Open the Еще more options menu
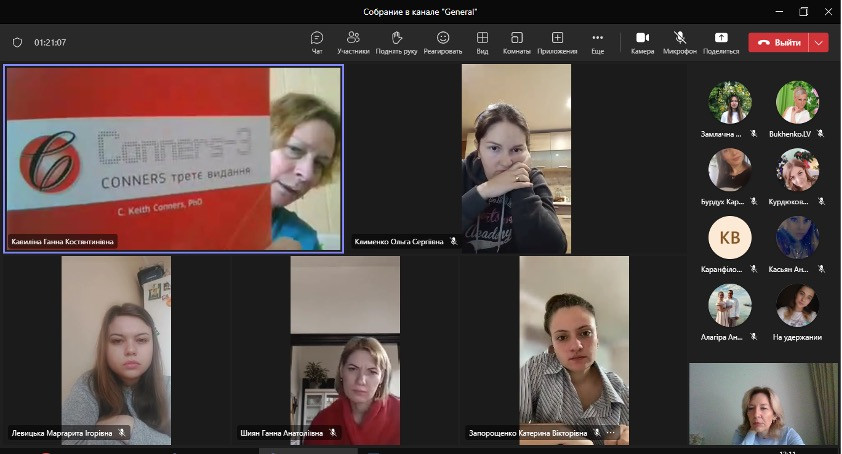Screen dimensions: 842x454 (598, 42)
